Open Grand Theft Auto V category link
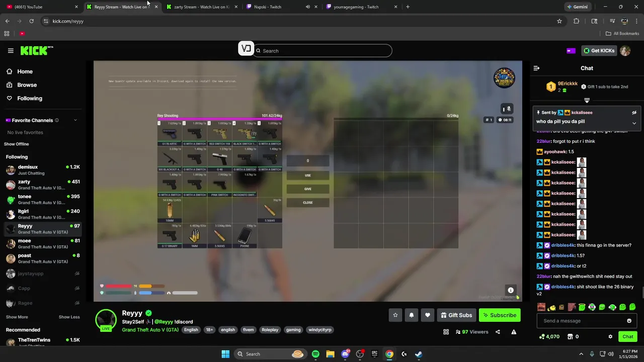 click(x=150, y=330)
